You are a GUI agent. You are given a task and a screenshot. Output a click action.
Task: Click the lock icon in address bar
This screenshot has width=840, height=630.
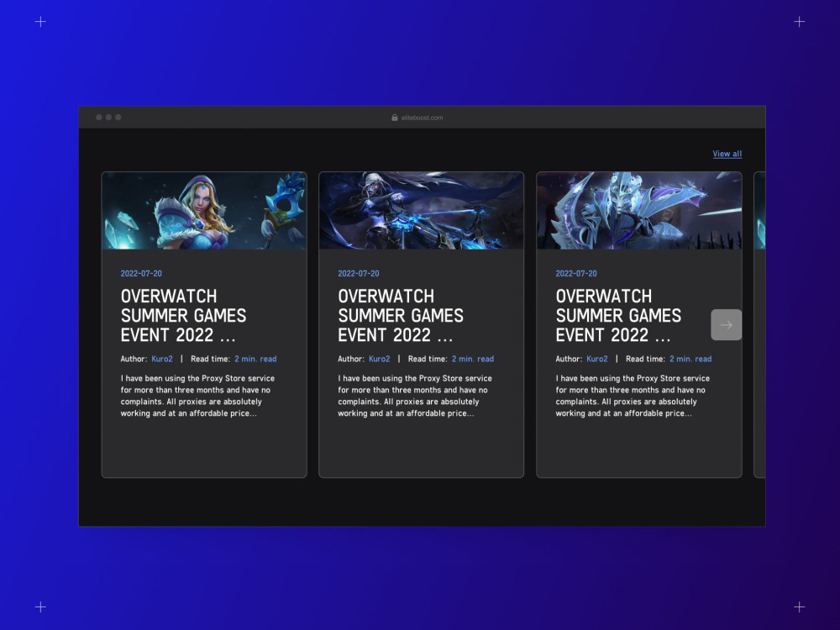[x=395, y=118]
